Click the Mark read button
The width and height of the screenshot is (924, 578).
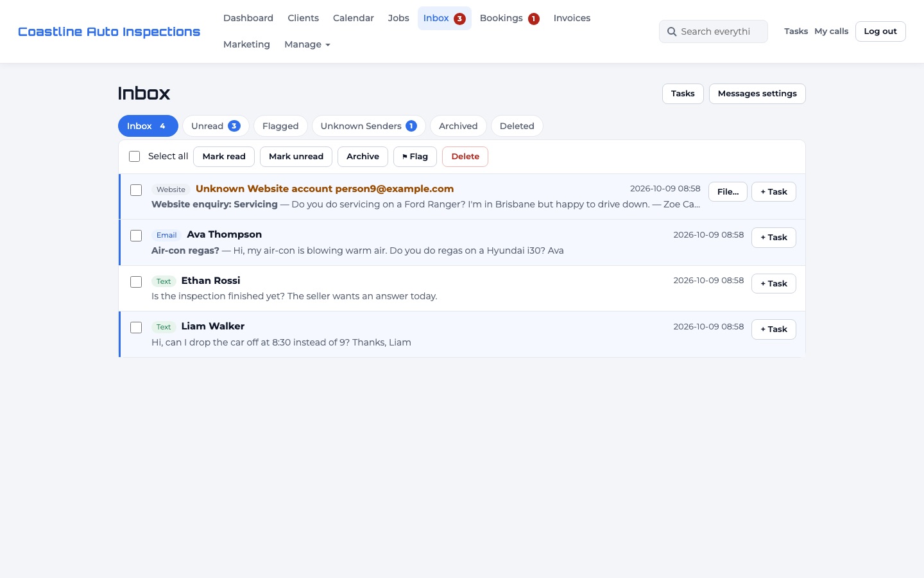click(x=224, y=157)
